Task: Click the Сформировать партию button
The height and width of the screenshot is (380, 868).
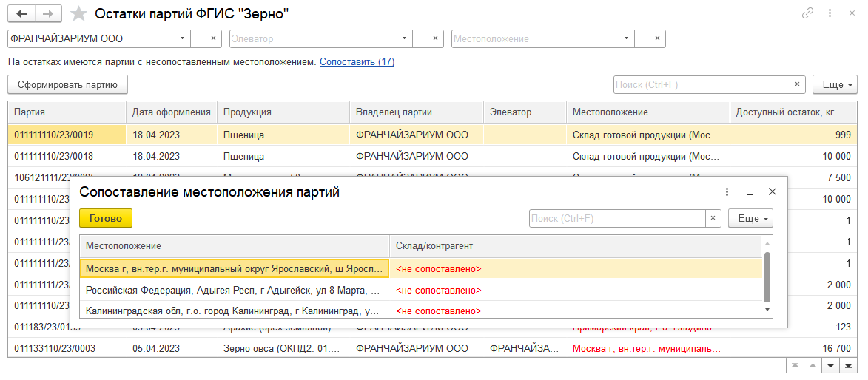Action: pos(67,84)
